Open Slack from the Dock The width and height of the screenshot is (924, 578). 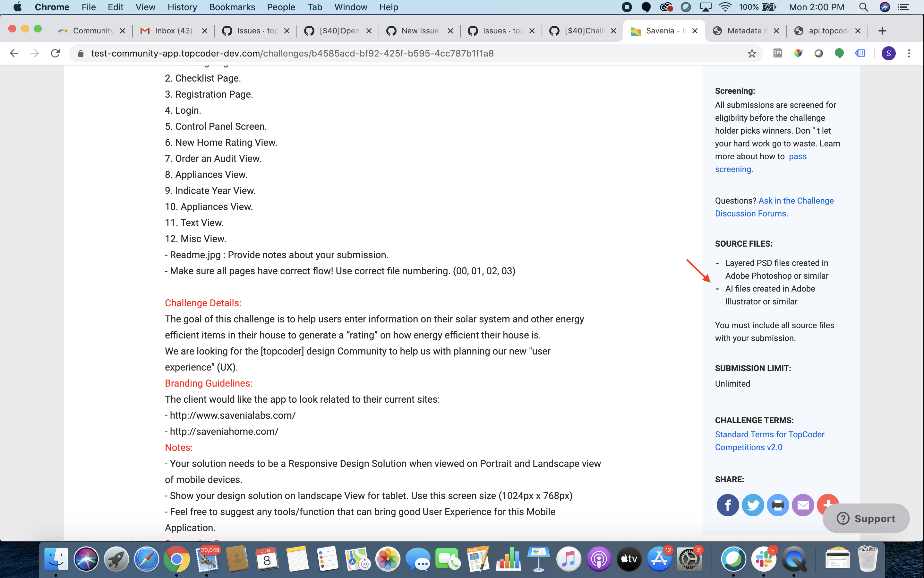tap(764, 559)
